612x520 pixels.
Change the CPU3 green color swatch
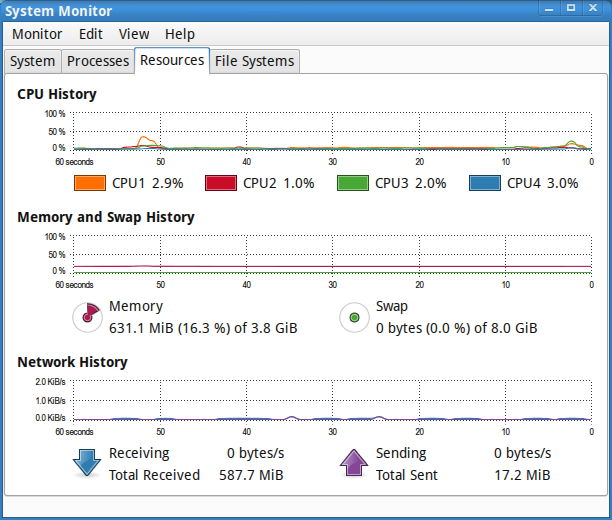click(x=352, y=183)
